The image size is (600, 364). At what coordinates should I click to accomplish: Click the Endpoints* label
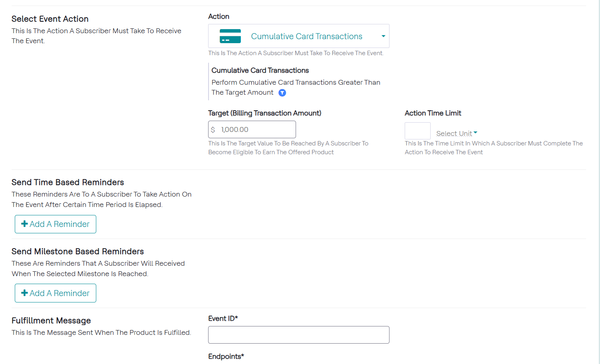pos(226,356)
